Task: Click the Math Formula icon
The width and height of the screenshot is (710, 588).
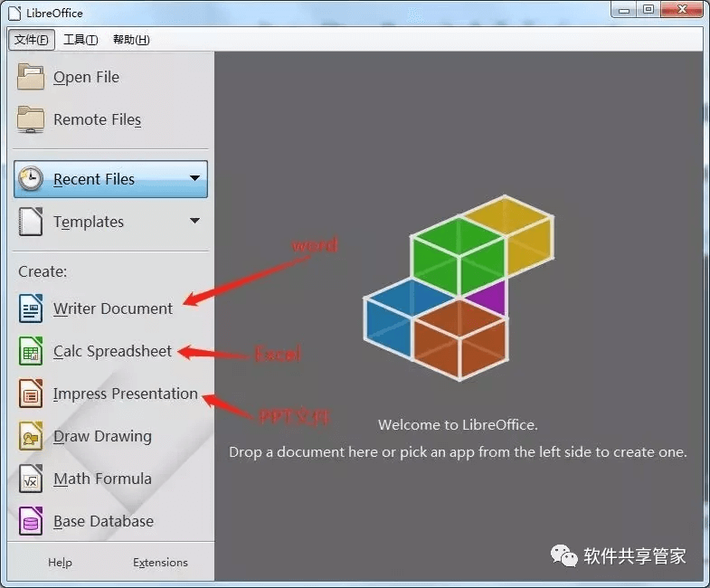Action: (x=31, y=479)
